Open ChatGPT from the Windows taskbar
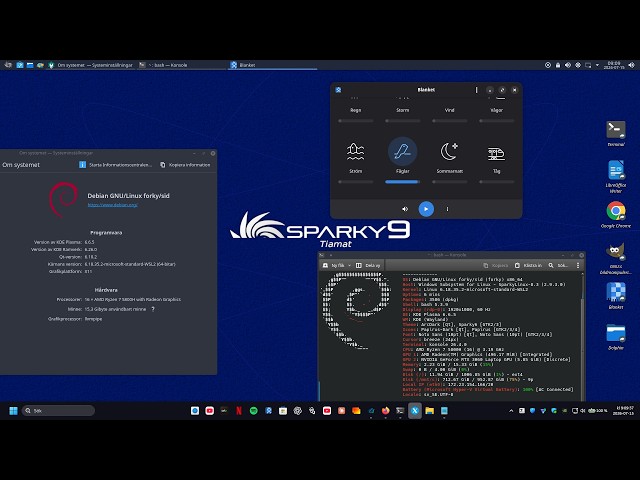Screen dimensions: 640x480 point(298,411)
